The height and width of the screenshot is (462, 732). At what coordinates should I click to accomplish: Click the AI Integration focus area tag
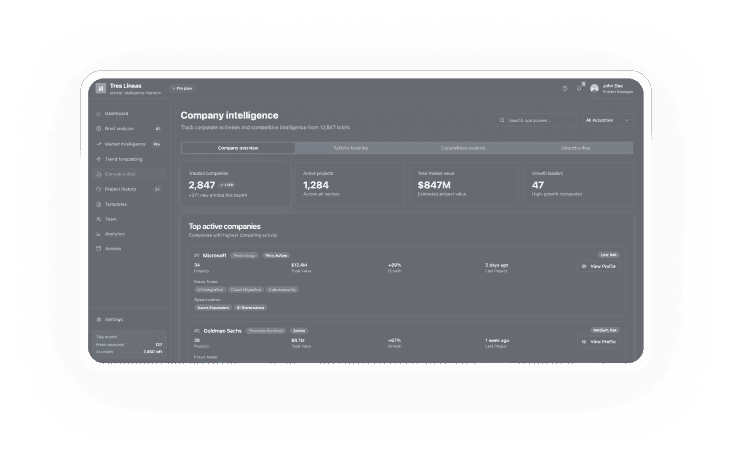point(210,290)
